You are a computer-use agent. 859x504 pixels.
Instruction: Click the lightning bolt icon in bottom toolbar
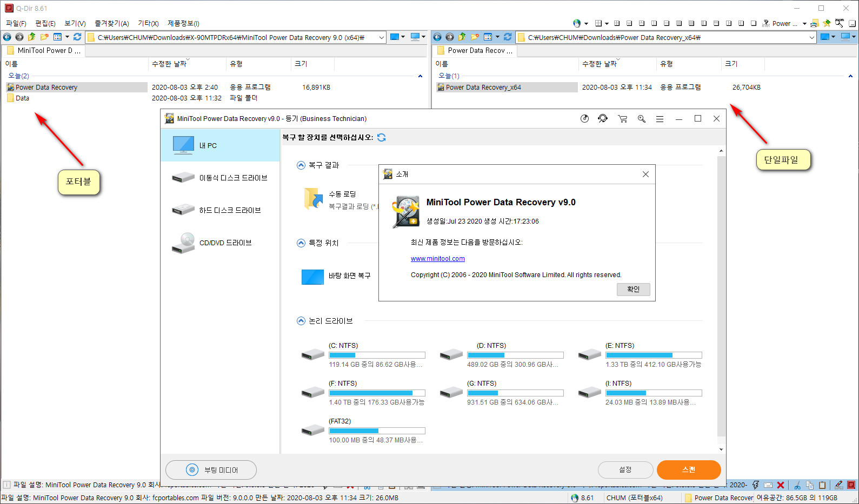756,485
